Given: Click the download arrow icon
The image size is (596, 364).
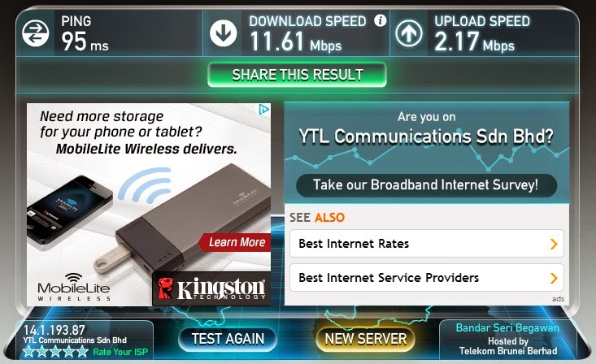Looking at the screenshot, I should click(x=223, y=33).
